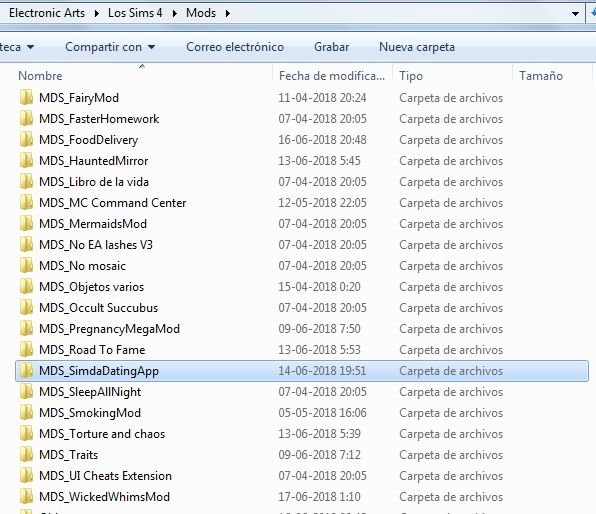This screenshot has height=514, width=596.
Task: Click the MDS_Libro de la vida folder icon
Action: click(x=26, y=182)
